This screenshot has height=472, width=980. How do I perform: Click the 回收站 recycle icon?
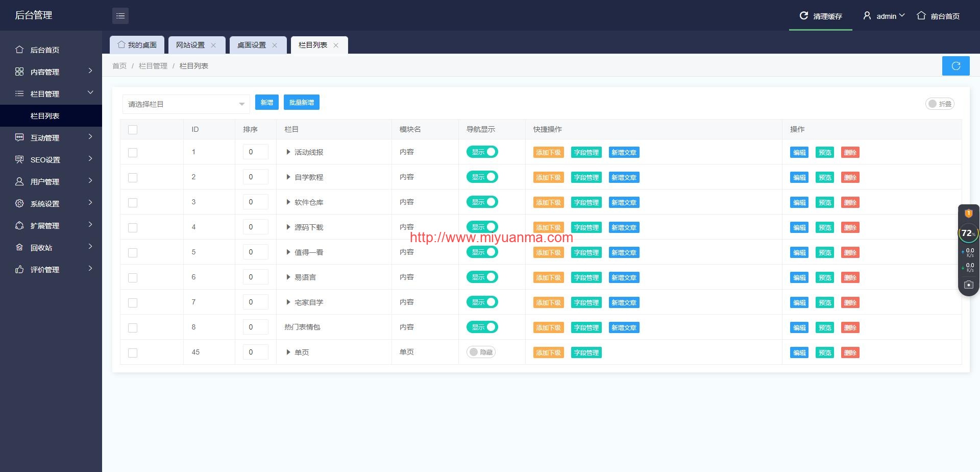coord(19,247)
